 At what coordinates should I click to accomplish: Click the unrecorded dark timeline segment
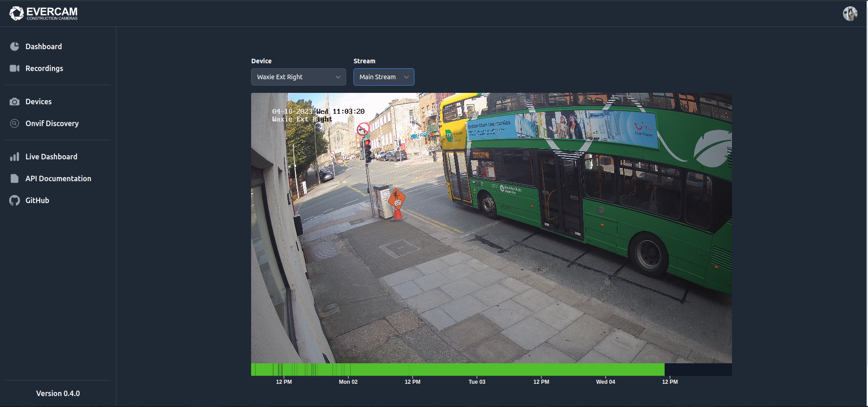(x=698, y=370)
